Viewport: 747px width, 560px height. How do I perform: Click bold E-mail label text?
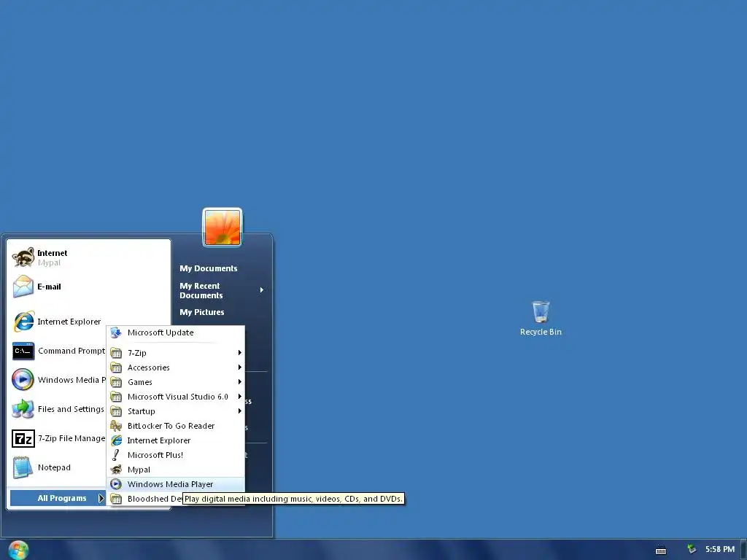(49, 287)
